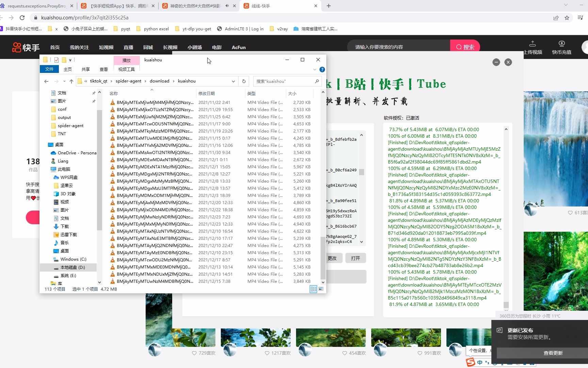
Task: Open AcFun link in Kuaishou navigation
Action: tap(239, 47)
